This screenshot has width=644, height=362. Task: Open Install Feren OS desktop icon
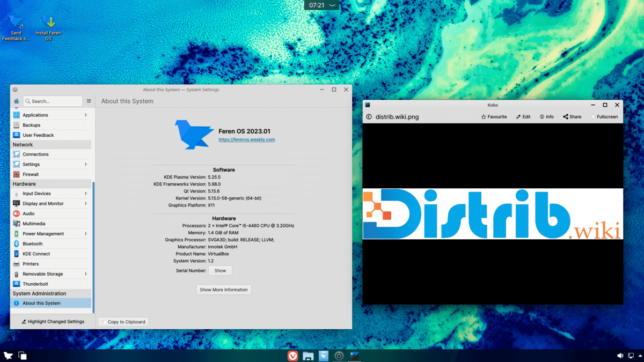(x=48, y=28)
